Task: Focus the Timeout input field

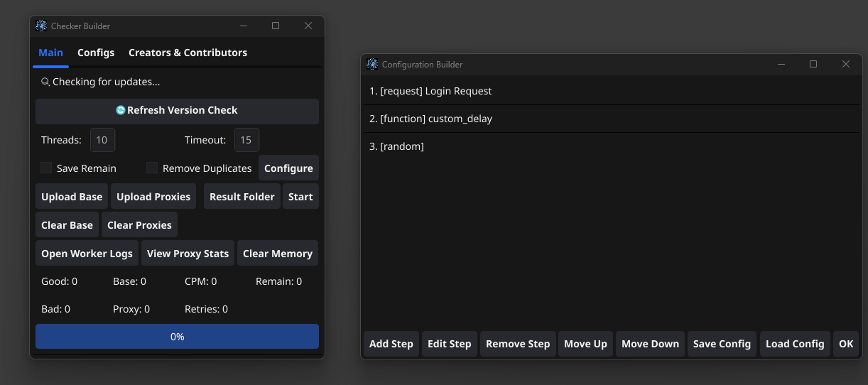Action: coord(246,140)
